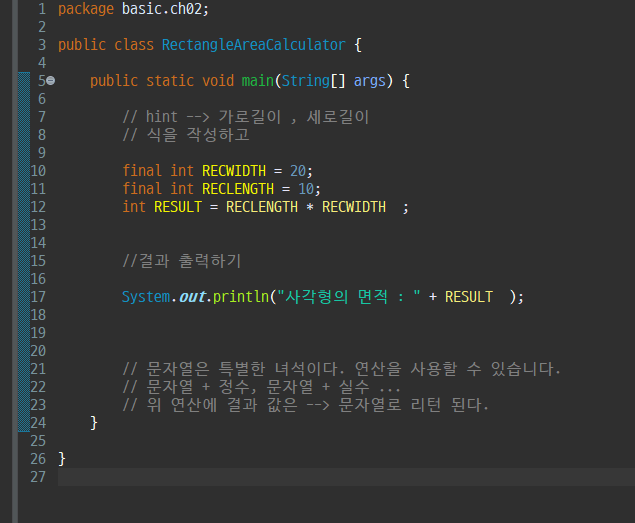635x523 pixels.
Task: Click the comment on line 21 about 문자열은 특별한 녀석이다
Action: (341, 369)
